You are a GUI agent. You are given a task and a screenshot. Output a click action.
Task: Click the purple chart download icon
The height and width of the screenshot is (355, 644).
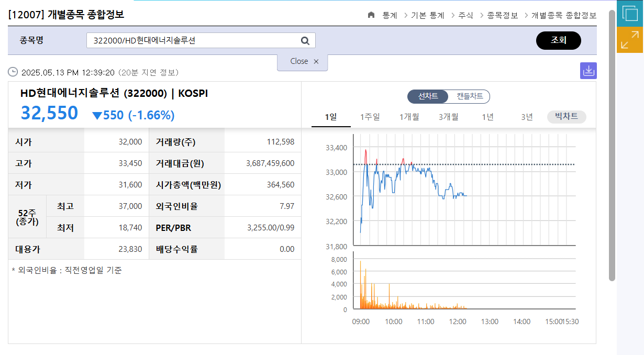click(588, 70)
